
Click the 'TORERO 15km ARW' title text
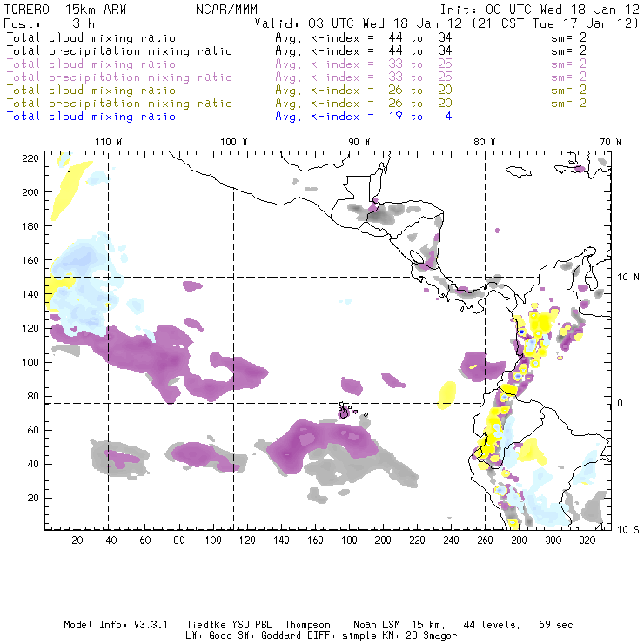[65, 10]
